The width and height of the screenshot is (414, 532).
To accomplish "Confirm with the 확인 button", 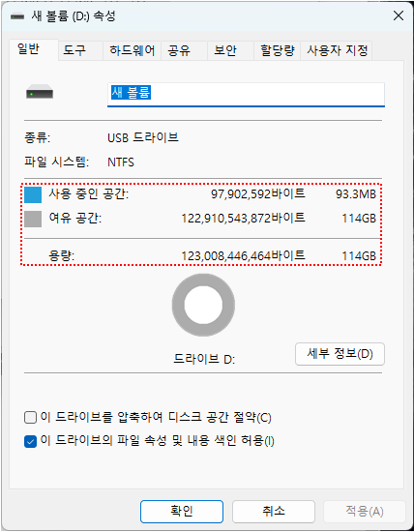I will click(182, 512).
